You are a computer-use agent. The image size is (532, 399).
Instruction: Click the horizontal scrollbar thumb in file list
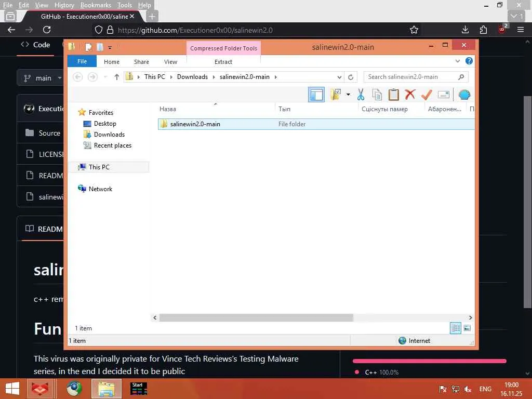point(257,317)
